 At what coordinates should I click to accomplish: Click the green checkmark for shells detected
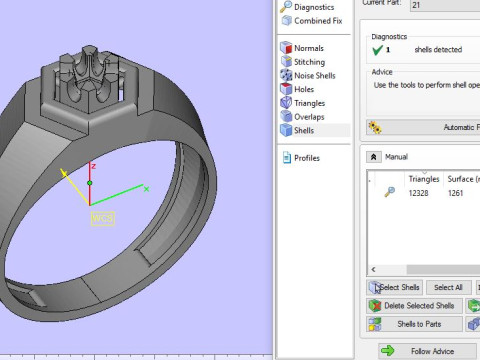(377, 50)
